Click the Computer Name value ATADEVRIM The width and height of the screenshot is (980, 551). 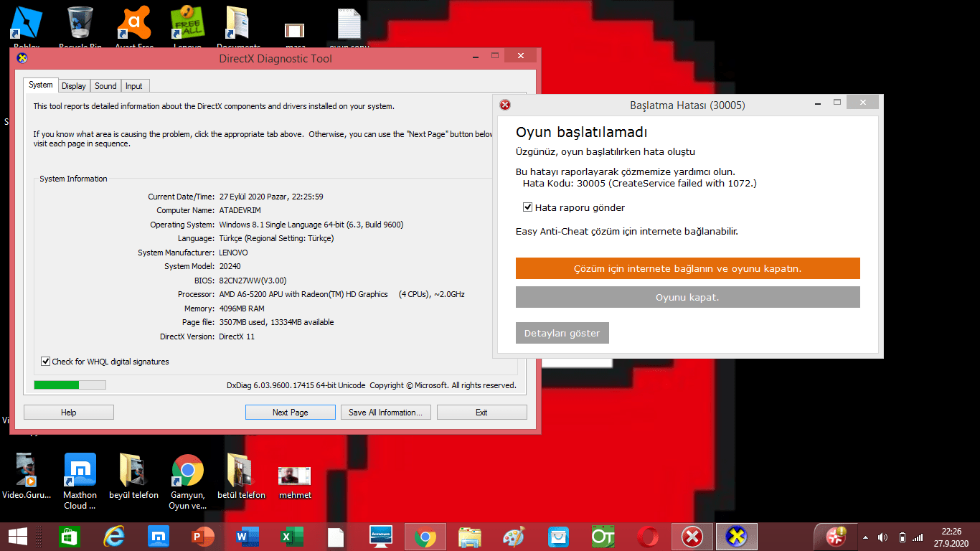(x=240, y=210)
